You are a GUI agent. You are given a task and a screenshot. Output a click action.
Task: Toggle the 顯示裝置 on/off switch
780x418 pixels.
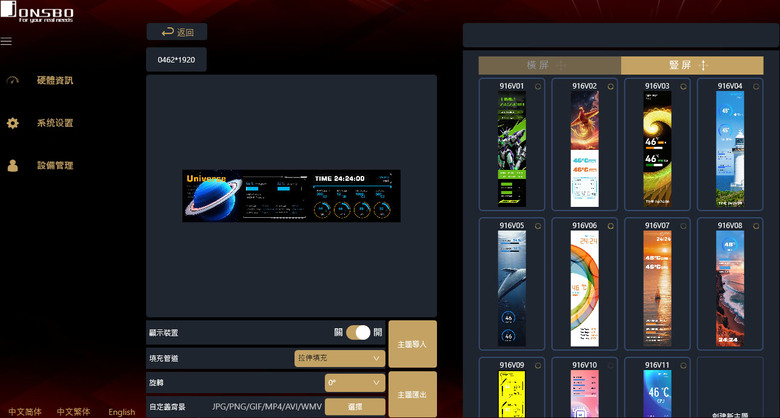(x=359, y=332)
